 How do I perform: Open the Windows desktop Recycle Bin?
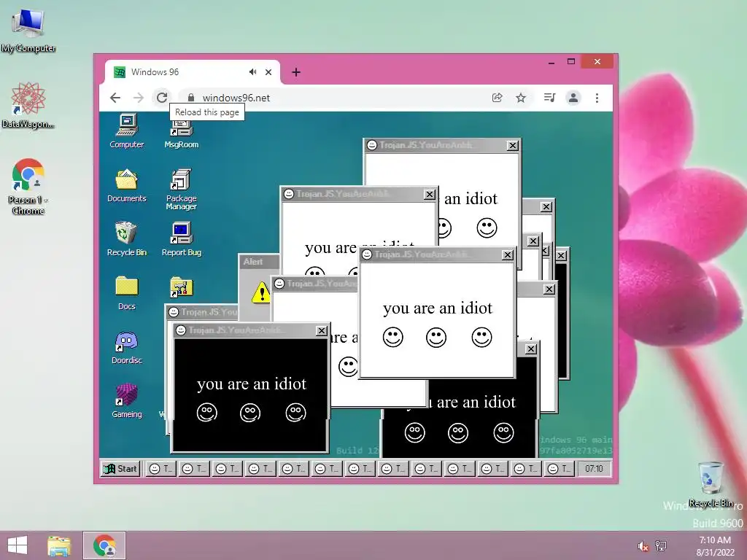[711, 484]
